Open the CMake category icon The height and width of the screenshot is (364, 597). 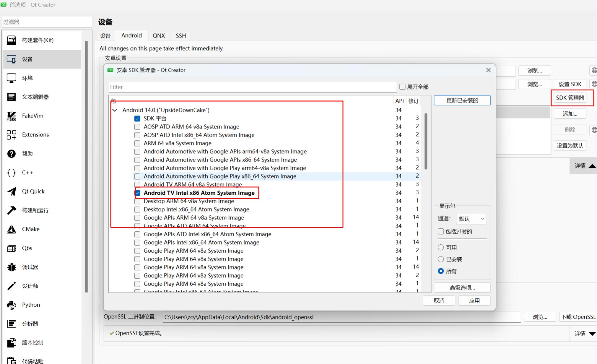(12, 229)
